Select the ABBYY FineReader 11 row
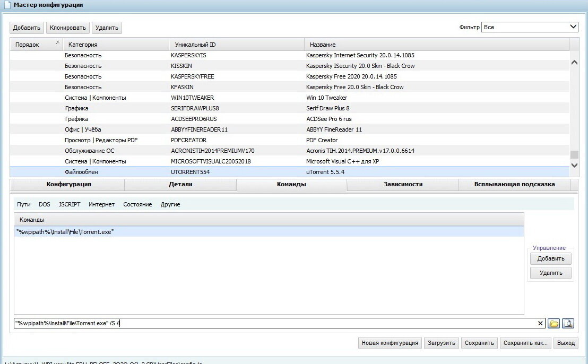The height and width of the screenshot is (364, 588). click(x=290, y=129)
